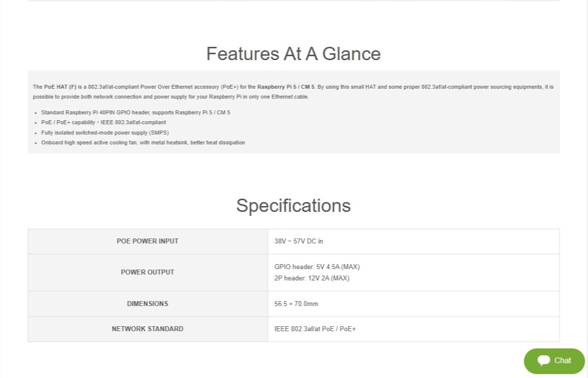The image size is (588, 378).
Task: Select the DIMENSIONS row label
Action: click(x=147, y=304)
